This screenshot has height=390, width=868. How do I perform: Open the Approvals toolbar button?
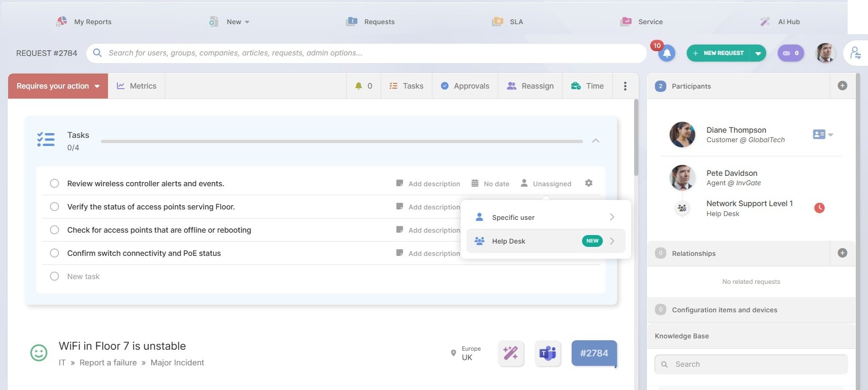pyautogui.click(x=465, y=86)
